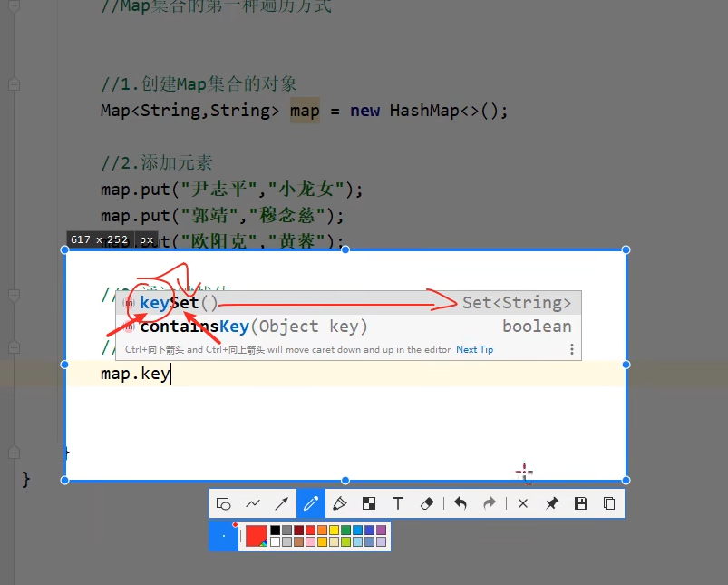Pick the steel blue swatch in bottom row
728x585 pixels.
(370, 541)
